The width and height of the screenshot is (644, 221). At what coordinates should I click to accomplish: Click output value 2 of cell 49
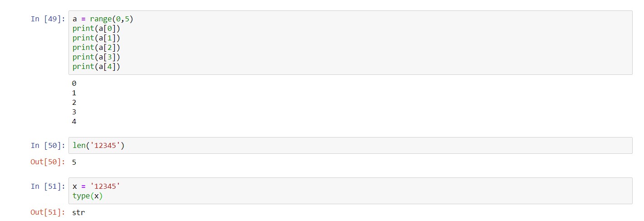(x=74, y=103)
